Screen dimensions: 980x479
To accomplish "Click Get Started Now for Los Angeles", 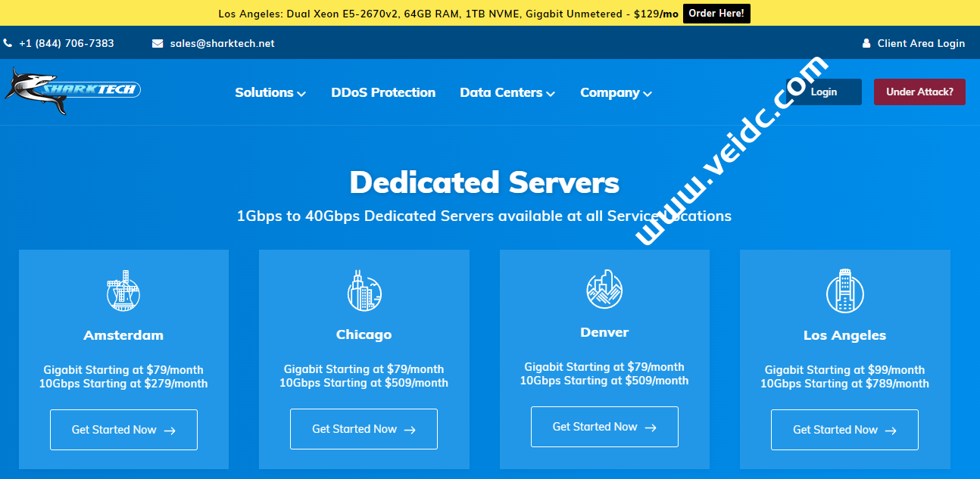I will [844, 430].
